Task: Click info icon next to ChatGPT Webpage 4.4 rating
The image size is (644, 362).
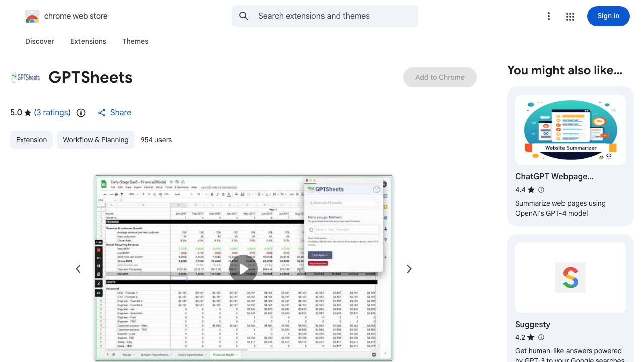Action: (541, 190)
